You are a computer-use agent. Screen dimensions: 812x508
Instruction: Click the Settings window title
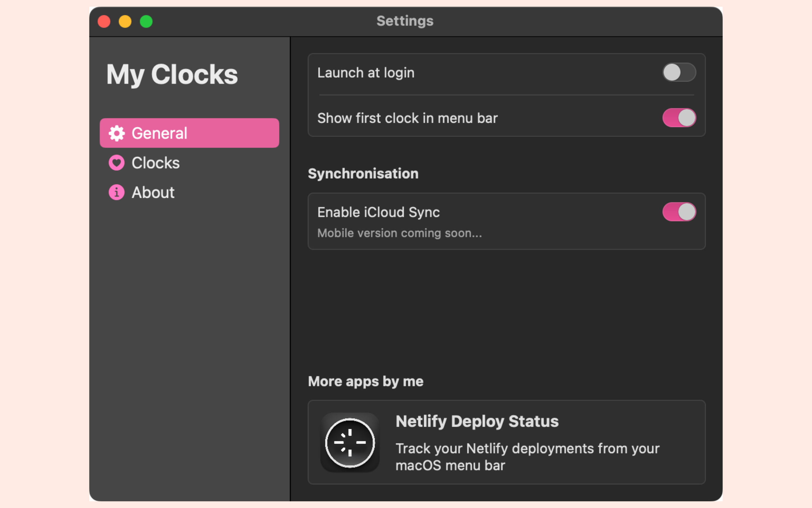pos(405,21)
